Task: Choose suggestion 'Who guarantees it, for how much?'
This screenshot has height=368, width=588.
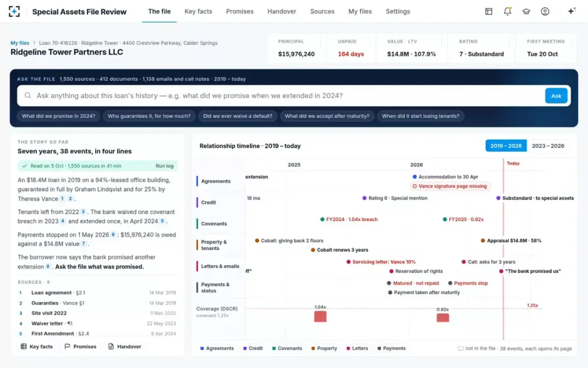Action: [149, 116]
